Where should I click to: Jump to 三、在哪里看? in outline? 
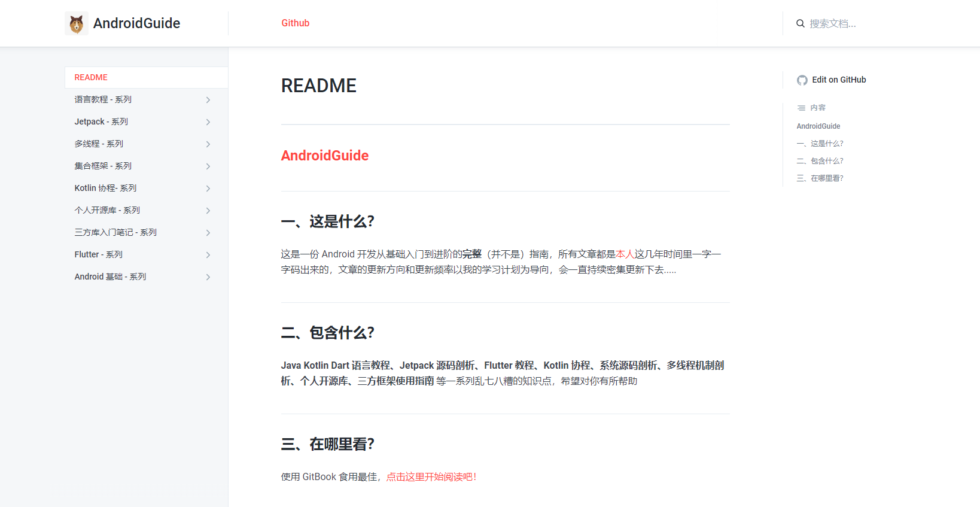coord(820,178)
